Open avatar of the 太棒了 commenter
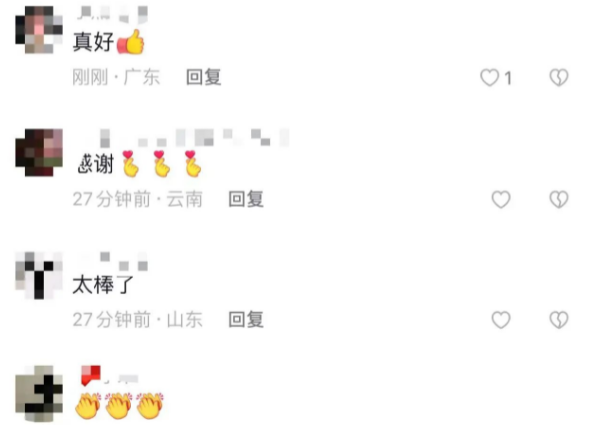The height and width of the screenshot is (425, 589). (39, 275)
